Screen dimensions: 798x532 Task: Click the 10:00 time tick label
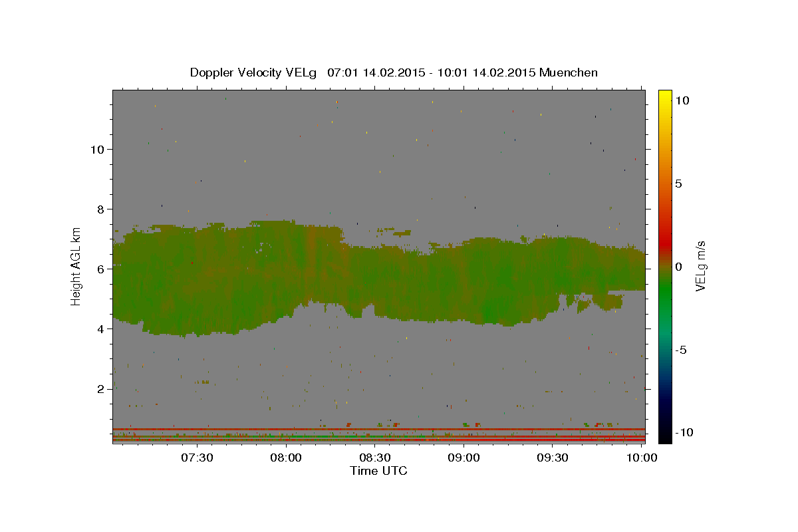pyautogui.click(x=642, y=458)
